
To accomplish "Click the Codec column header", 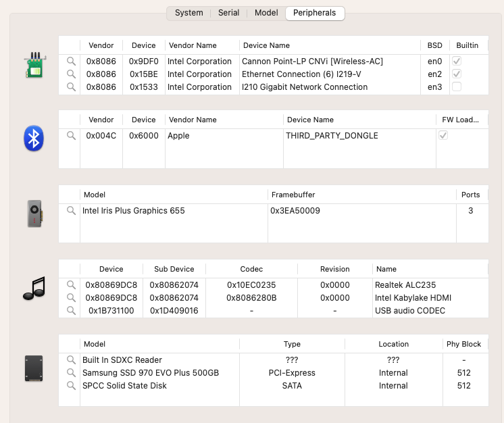I will [x=251, y=269].
